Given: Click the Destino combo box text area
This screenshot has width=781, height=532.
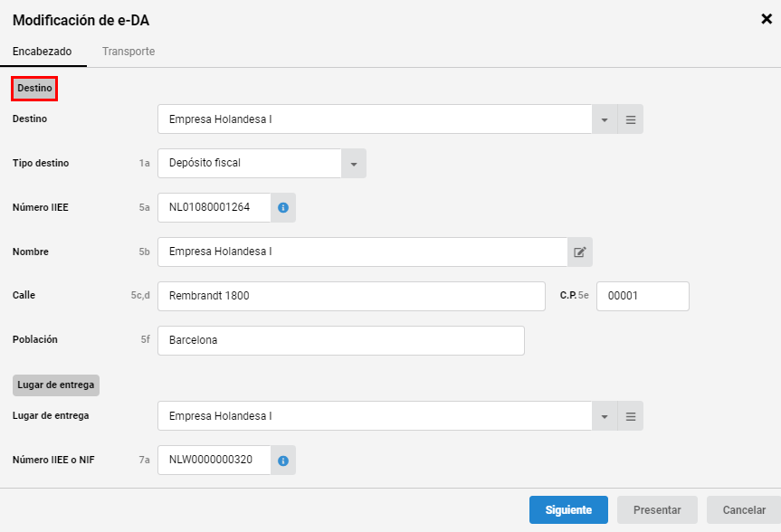Looking at the screenshot, I should click(375, 119).
